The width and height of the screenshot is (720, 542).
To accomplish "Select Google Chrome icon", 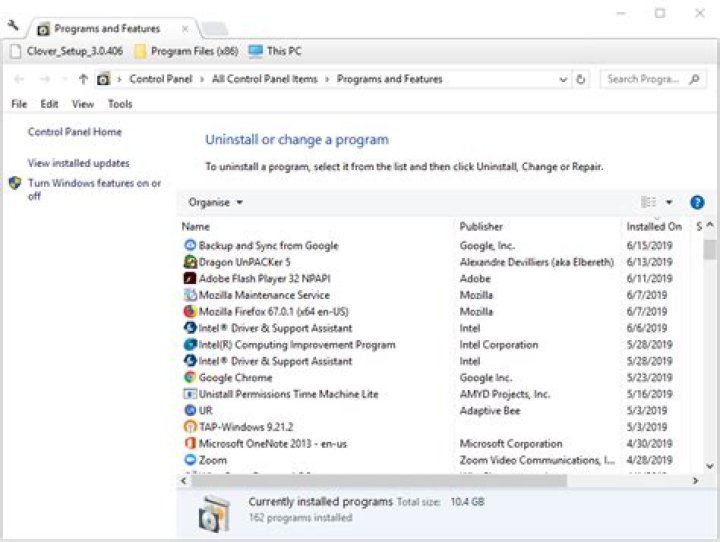I will point(190,378).
